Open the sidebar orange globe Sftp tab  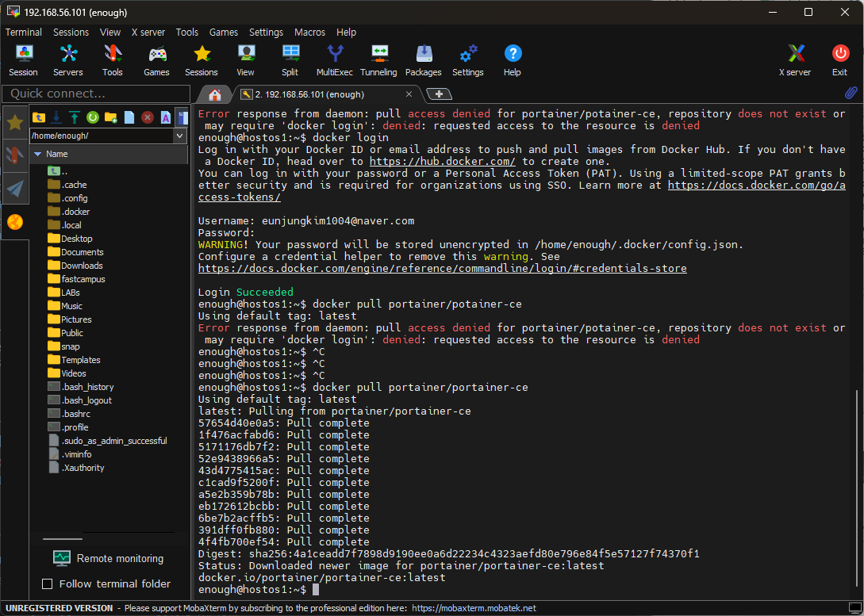coord(15,222)
